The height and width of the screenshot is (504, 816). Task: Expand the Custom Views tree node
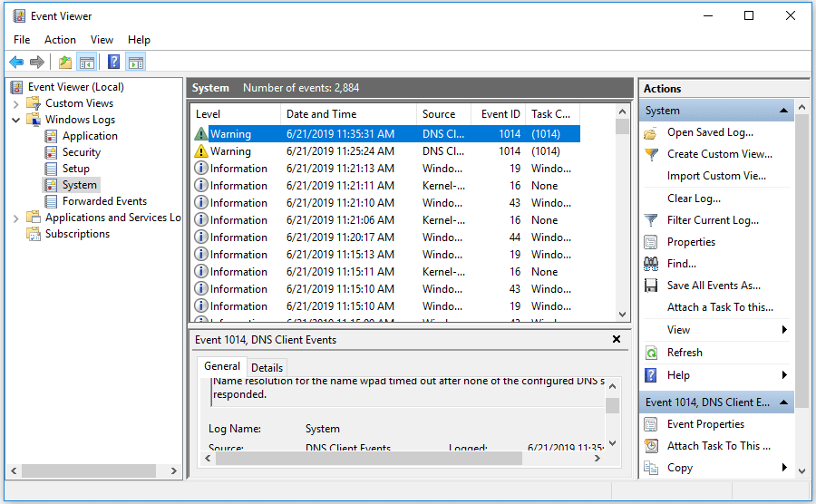(x=15, y=103)
